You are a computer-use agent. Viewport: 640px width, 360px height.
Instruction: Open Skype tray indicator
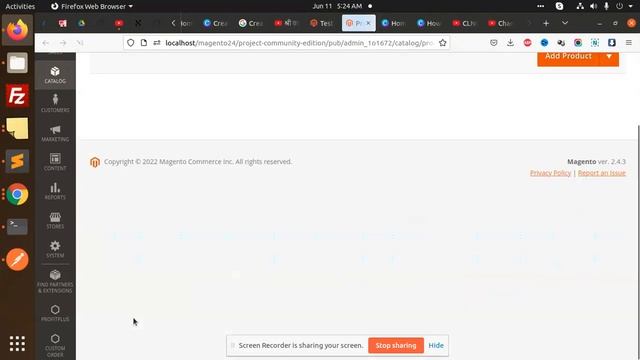(560, 6)
